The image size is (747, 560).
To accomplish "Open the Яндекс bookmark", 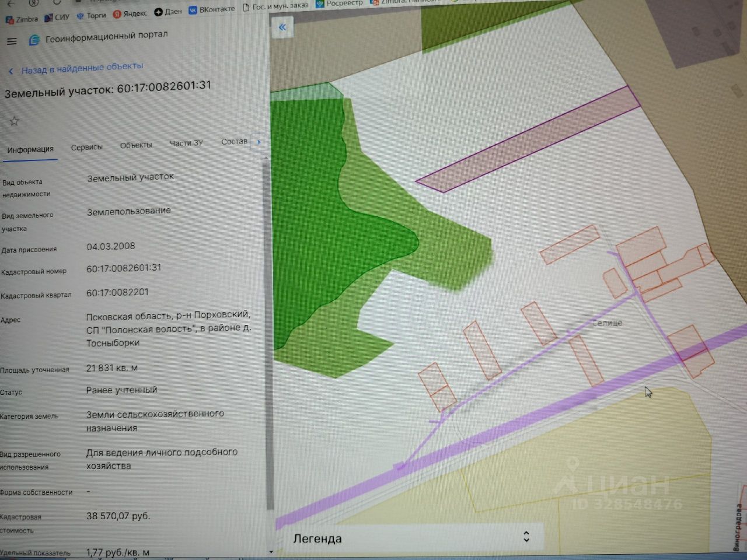I will (130, 13).
